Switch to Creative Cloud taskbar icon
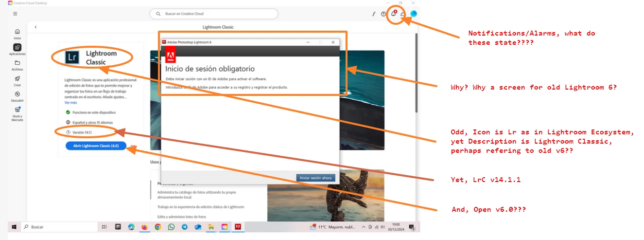 [225, 227]
